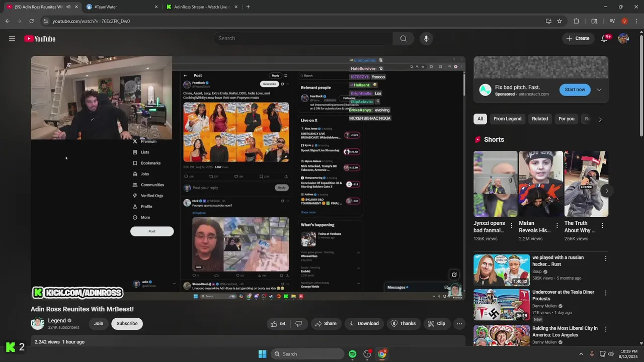Open the Legend channel name link

point(57,321)
